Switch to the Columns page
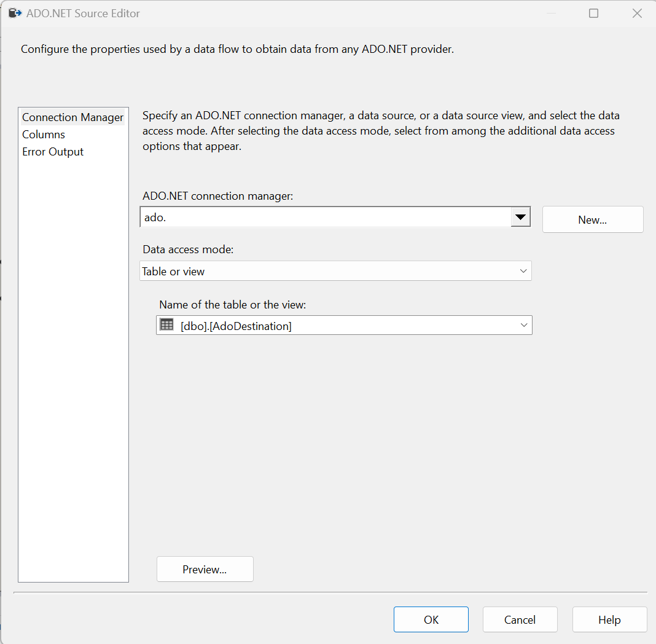Screen dimensions: 656x644 click(43, 134)
